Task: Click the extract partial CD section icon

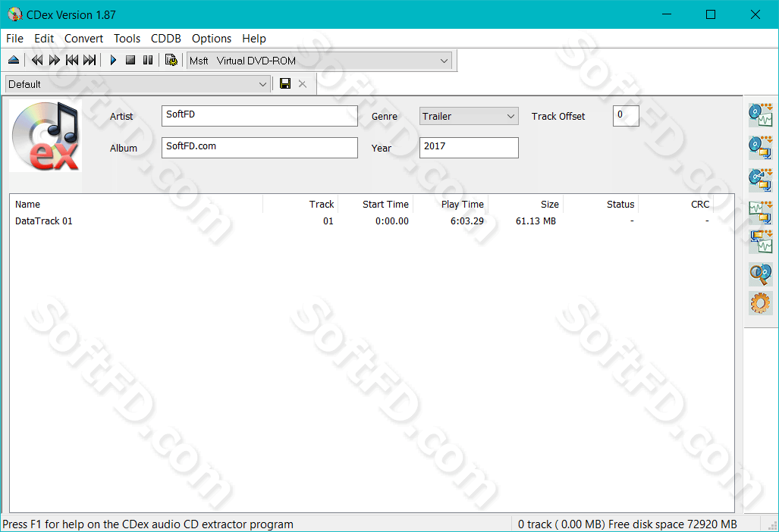Action: (x=761, y=180)
